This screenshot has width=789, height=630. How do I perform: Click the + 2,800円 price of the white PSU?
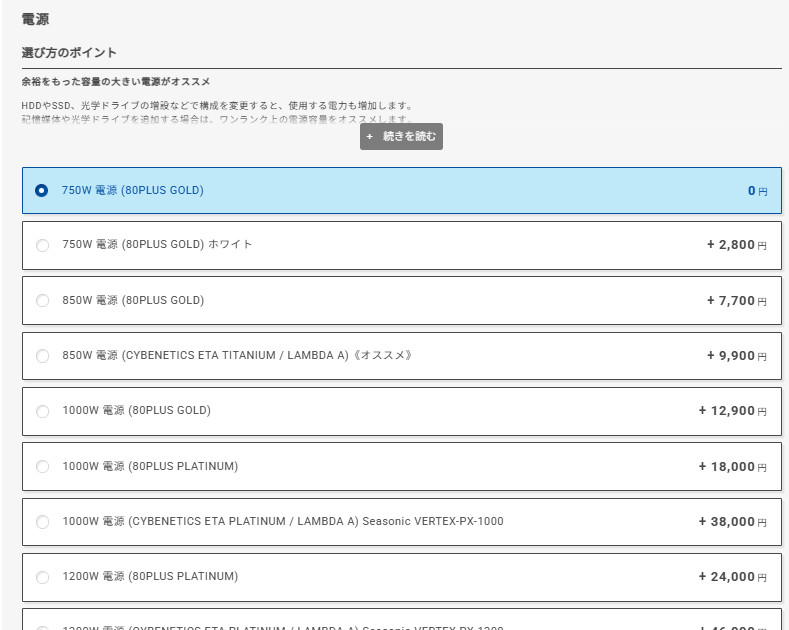click(x=736, y=245)
